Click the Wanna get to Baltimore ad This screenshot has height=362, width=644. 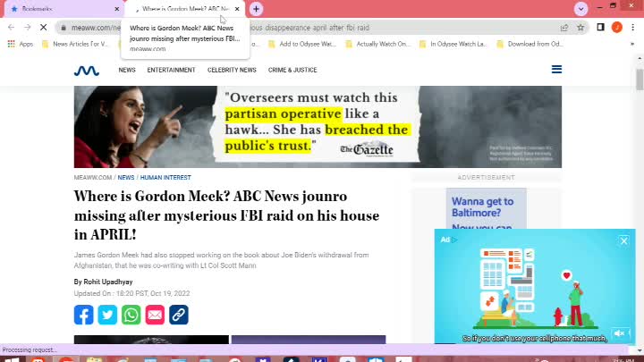coord(487,208)
